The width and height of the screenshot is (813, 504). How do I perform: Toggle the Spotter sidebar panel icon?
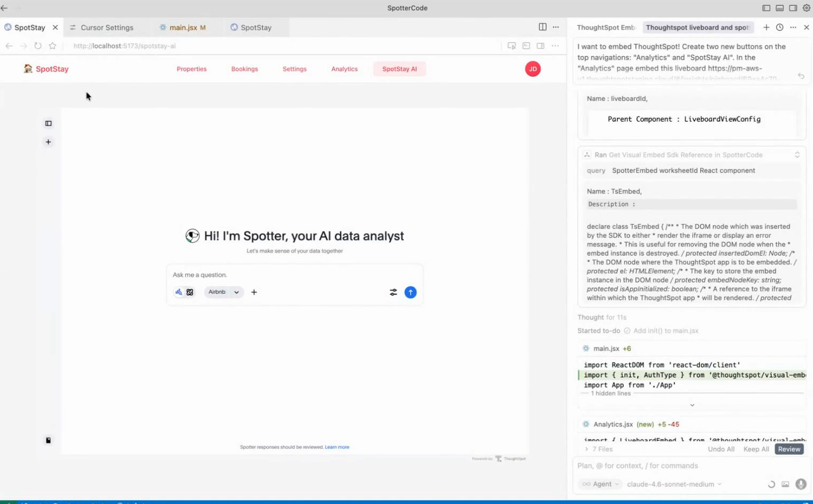tap(48, 123)
